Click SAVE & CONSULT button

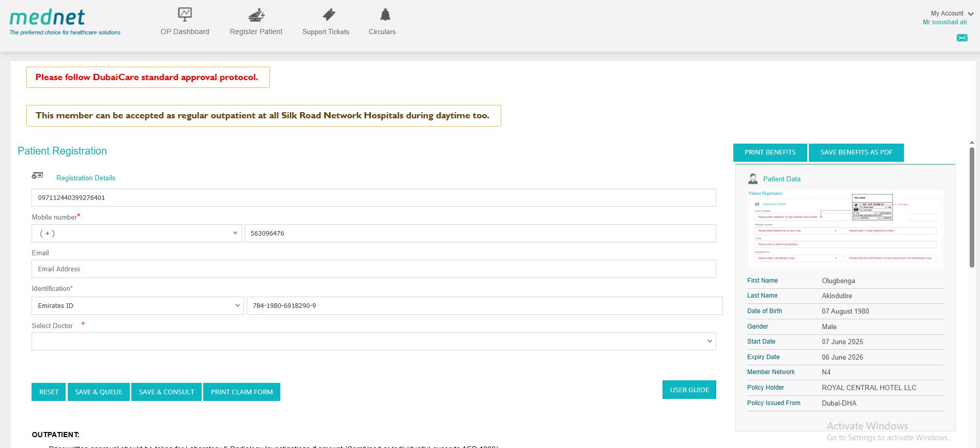tap(167, 392)
